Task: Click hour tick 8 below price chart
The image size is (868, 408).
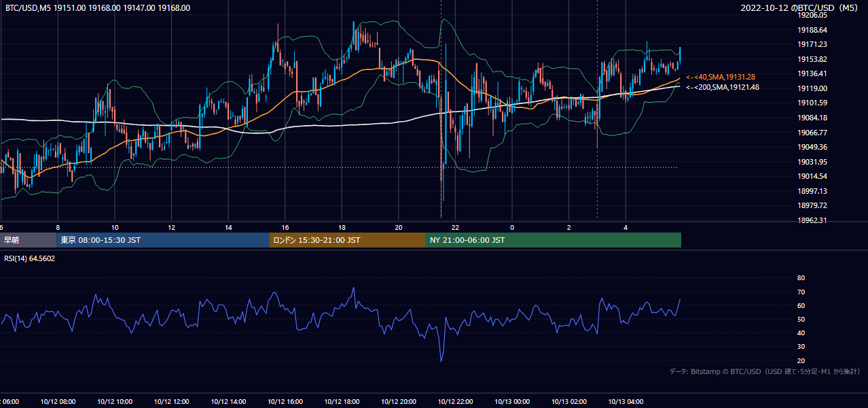Action: 58,227
